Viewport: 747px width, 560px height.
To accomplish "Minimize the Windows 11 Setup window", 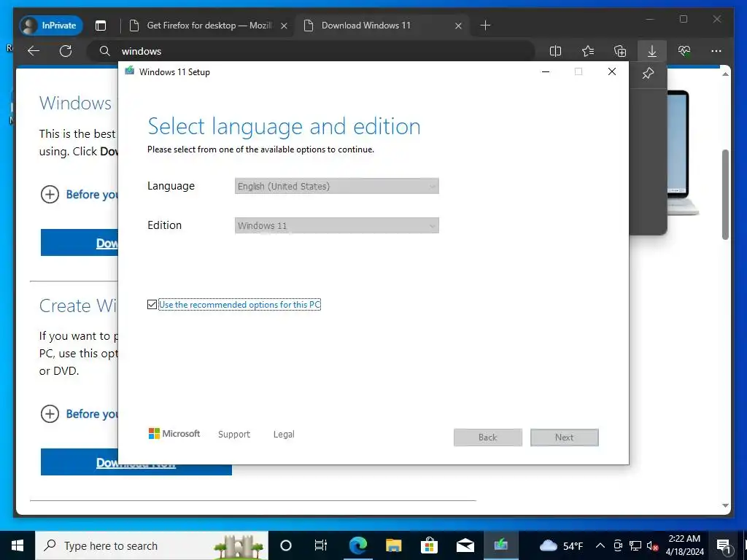I will point(546,71).
